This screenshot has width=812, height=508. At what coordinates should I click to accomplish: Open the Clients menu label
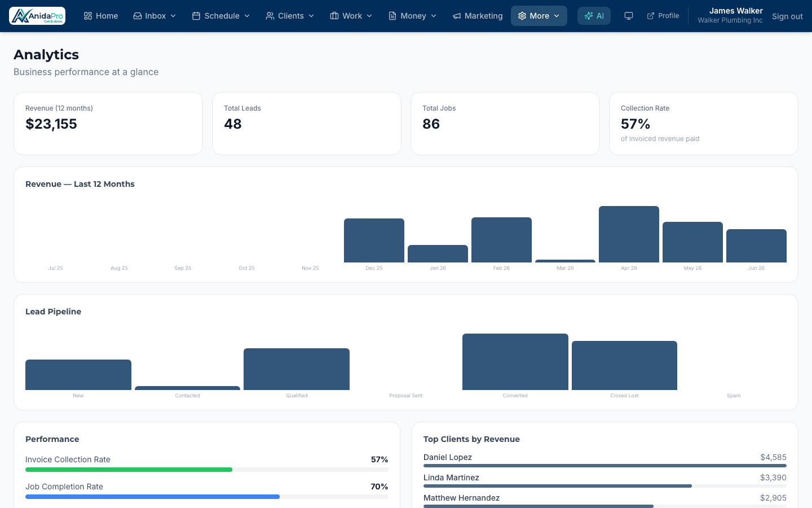(291, 16)
